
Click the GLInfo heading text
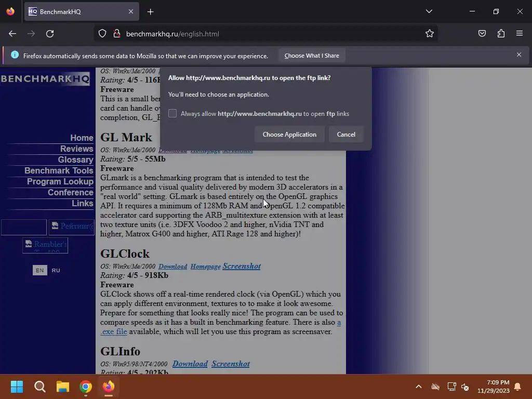coord(120,351)
